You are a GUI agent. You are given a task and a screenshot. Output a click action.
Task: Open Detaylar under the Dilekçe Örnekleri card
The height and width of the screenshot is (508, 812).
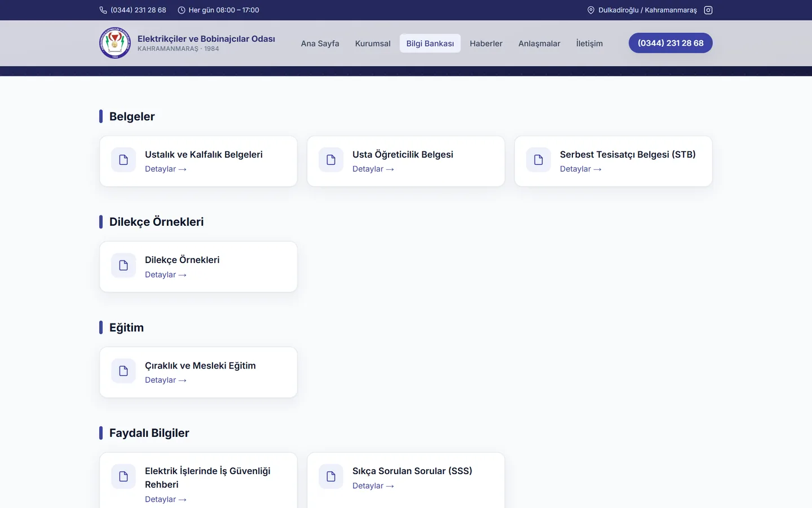[166, 274]
